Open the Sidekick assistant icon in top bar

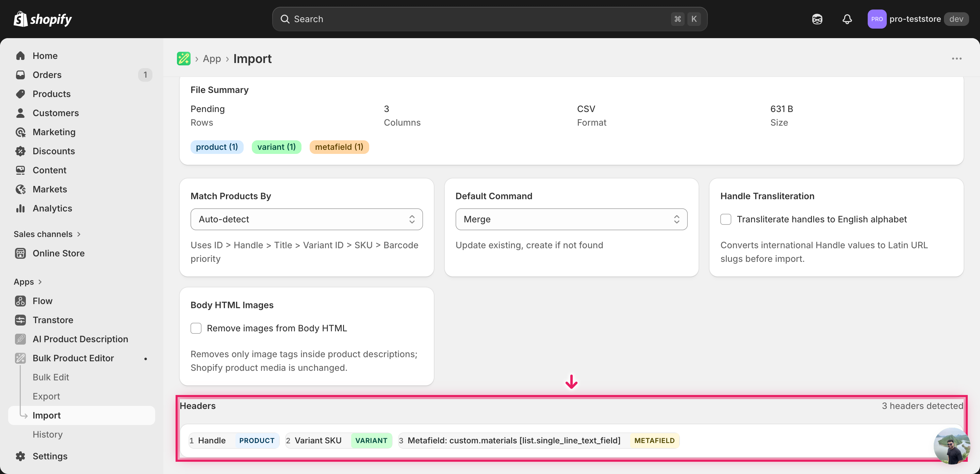[817, 19]
